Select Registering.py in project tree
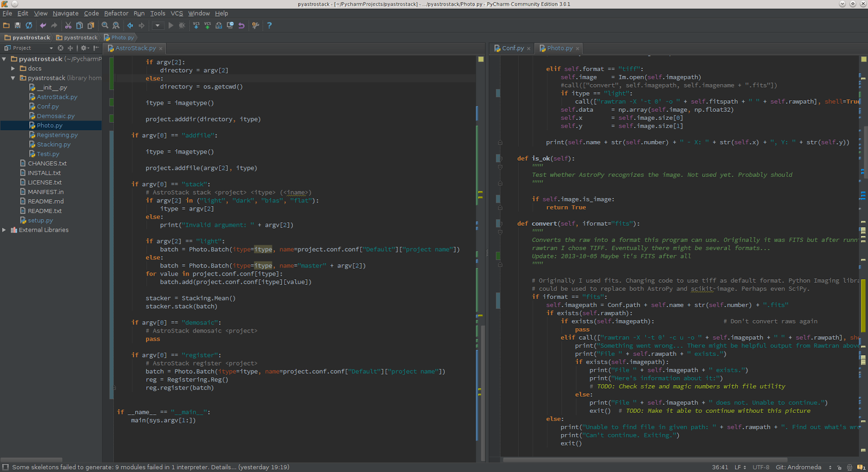868x472 pixels. [57, 135]
